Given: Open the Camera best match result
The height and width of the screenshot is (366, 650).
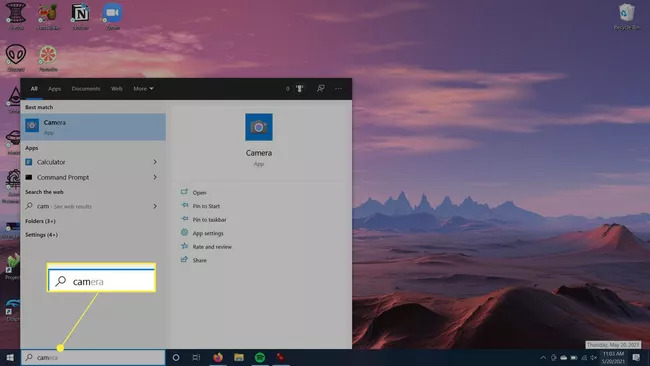Looking at the screenshot, I should [x=93, y=127].
